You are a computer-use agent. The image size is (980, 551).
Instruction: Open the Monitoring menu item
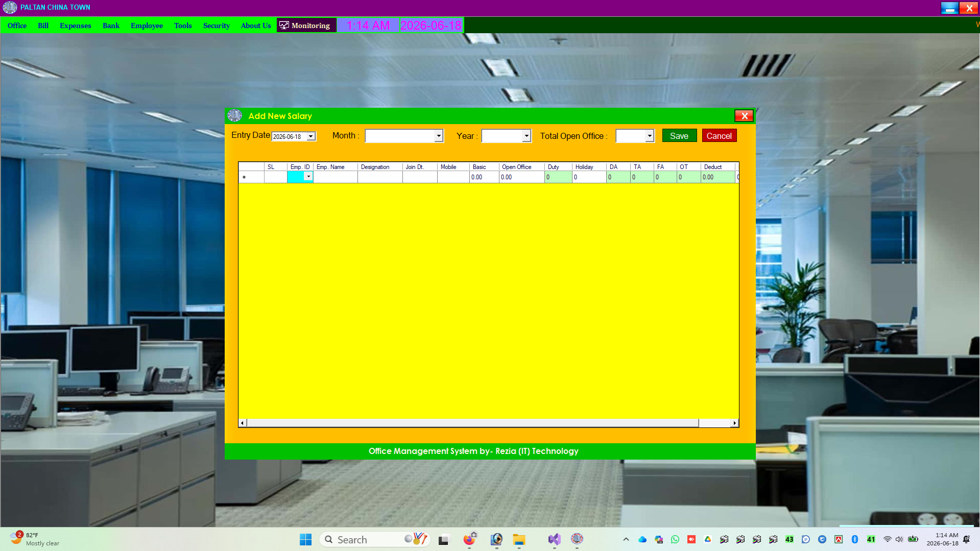click(x=305, y=26)
